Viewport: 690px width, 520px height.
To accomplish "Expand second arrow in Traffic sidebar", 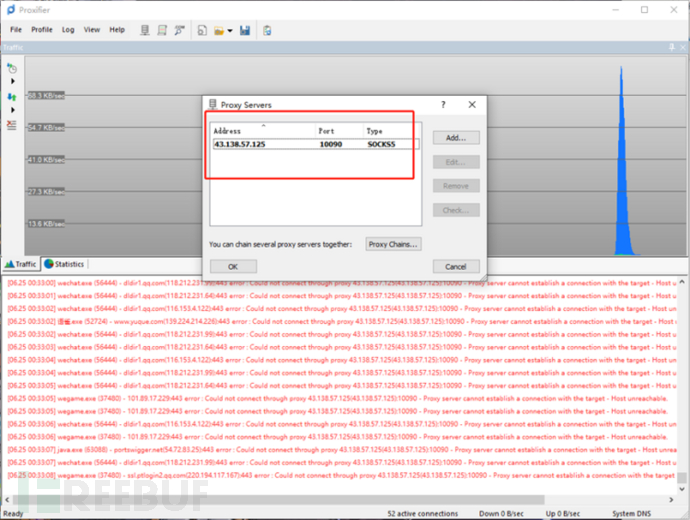I will [13, 110].
